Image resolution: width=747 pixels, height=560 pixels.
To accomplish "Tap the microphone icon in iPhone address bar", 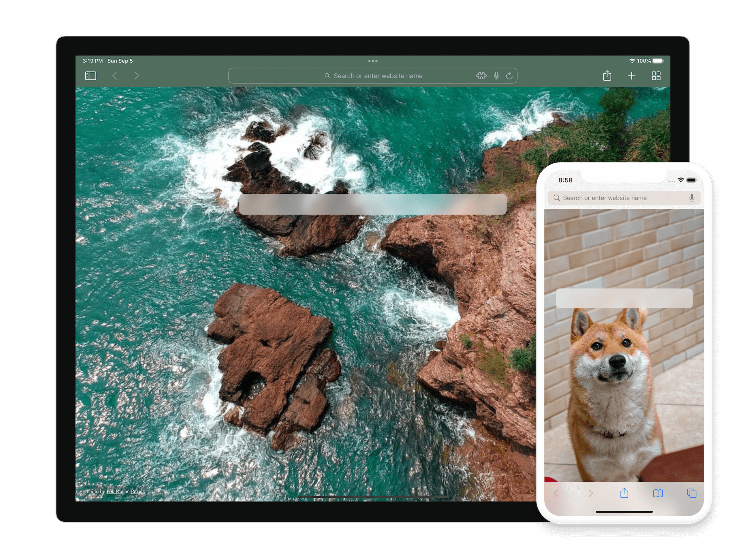I will point(692,198).
